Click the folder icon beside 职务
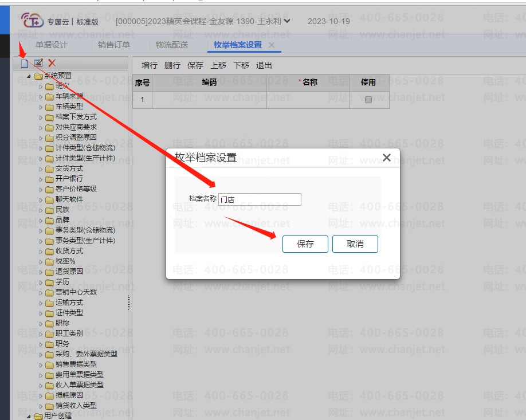This screenshot has width=526, height=420. click(49, 344)
